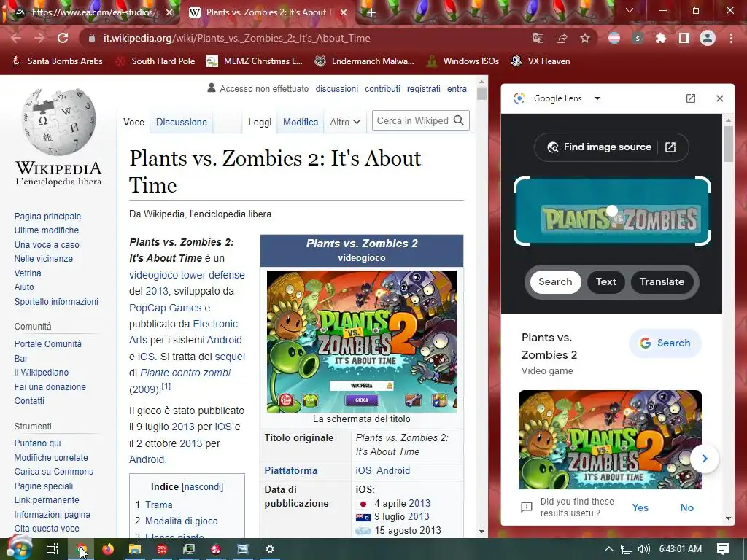Open Endermanch Malware bookmark
Image resolution: width=747 pixels, height=560 pixels.
[365, 61]
